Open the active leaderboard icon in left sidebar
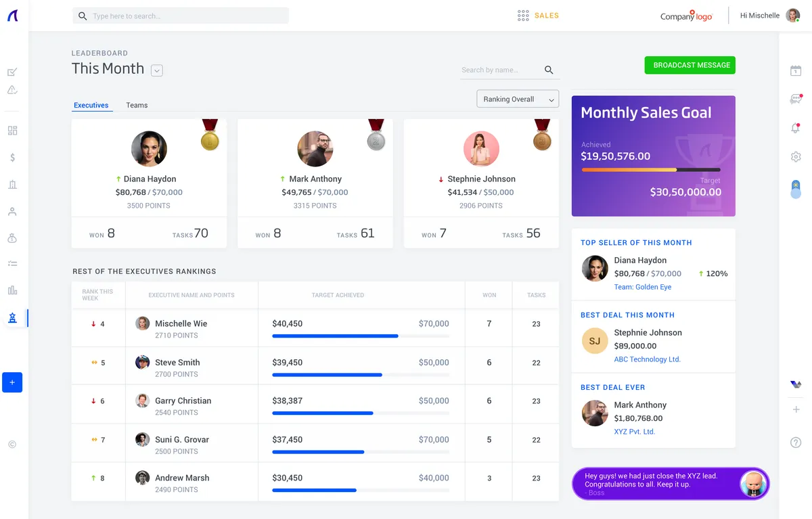The height and width of the screenshot is (519, 812). click(12, 318)
